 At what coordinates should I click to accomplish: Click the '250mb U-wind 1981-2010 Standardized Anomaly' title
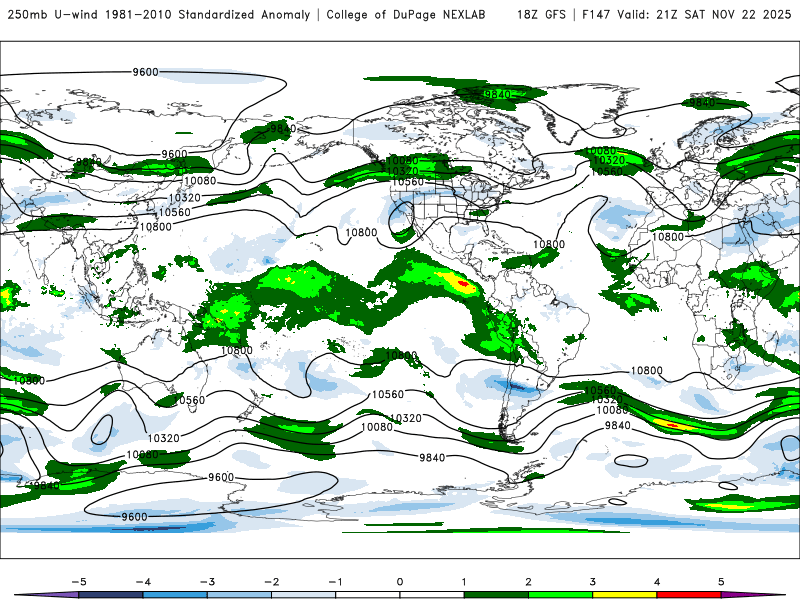159,14
